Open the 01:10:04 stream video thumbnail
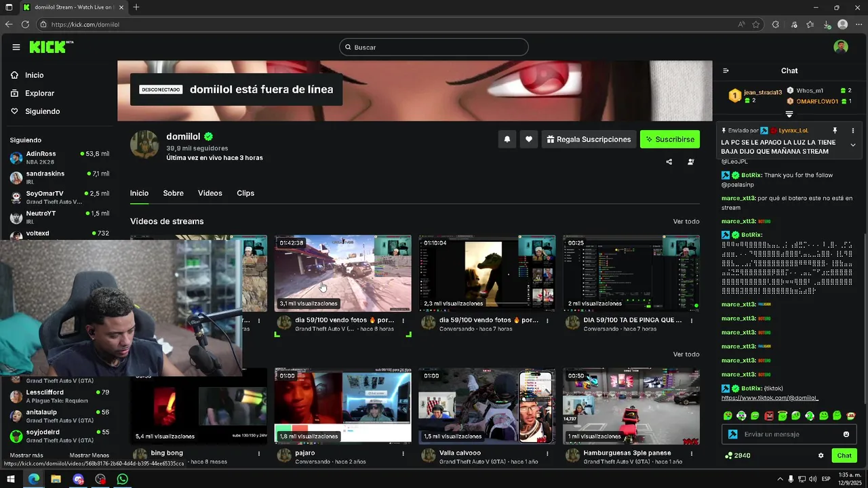This screenshot has height=488, width=868. click(487, 273)
